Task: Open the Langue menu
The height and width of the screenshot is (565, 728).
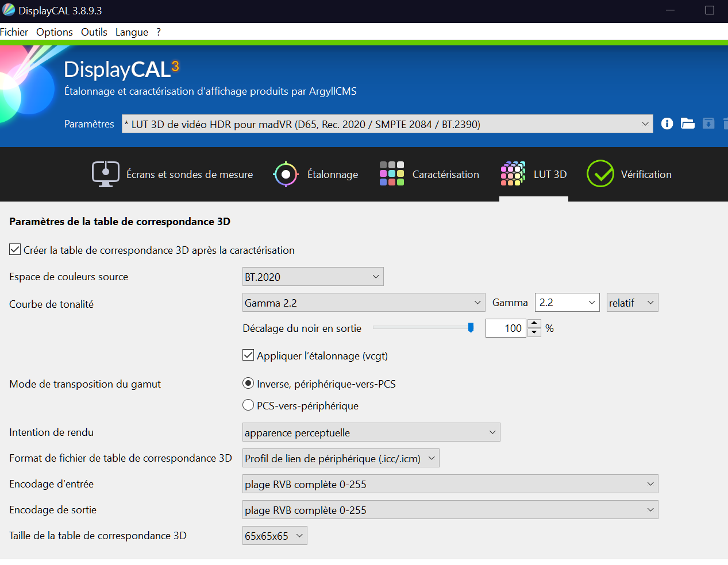Action: coord(132,32)
